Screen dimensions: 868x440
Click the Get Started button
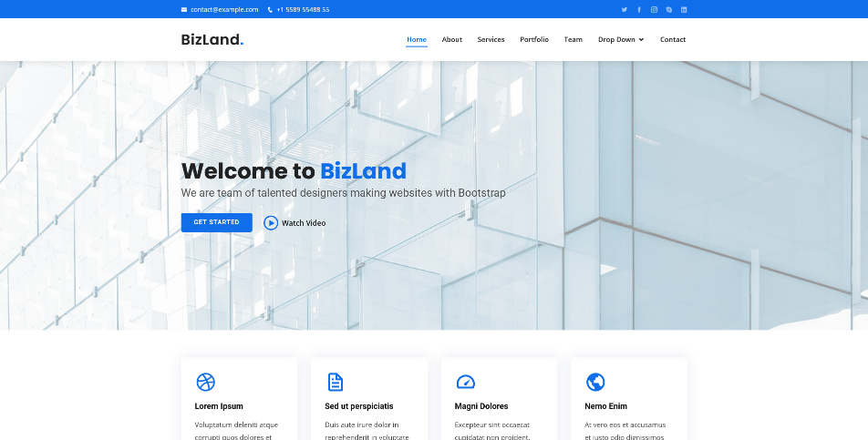tap(216, 222)
